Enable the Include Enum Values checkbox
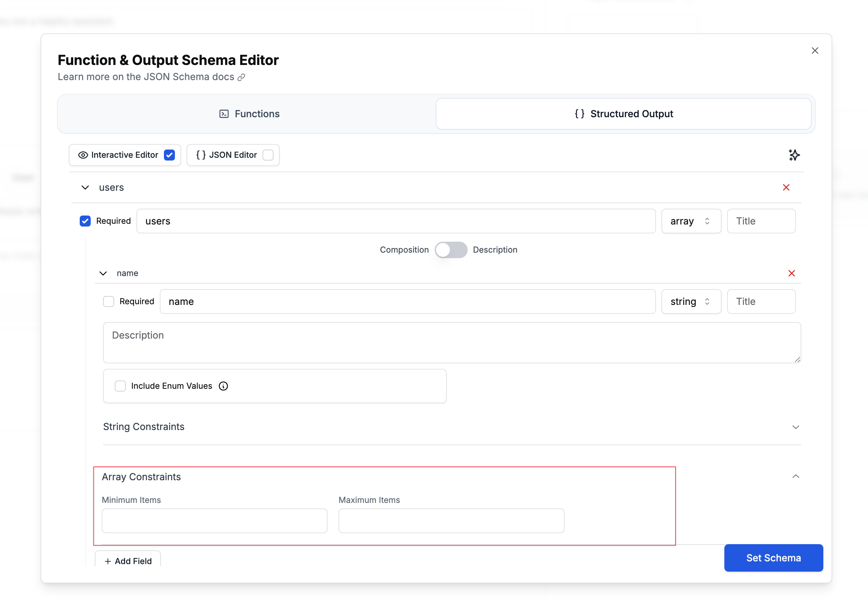The width and height of the screenshot is (868, 605). click(120, 386)
